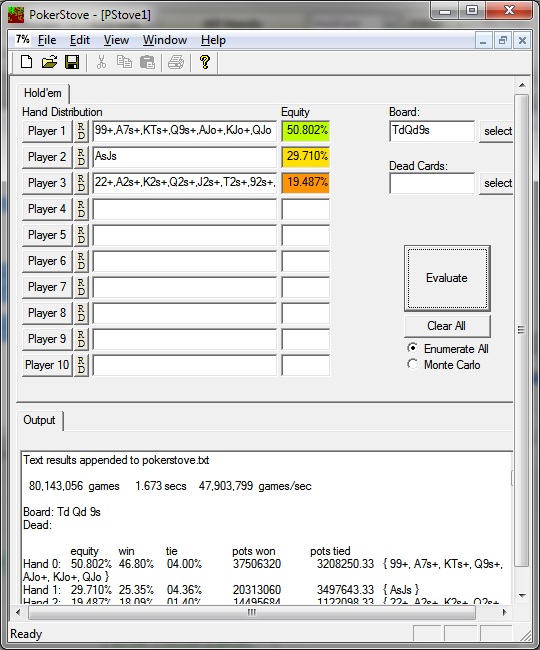540x650 pixels.
Task: Click the RD button next to Player 3
Action: click(81, 183)
